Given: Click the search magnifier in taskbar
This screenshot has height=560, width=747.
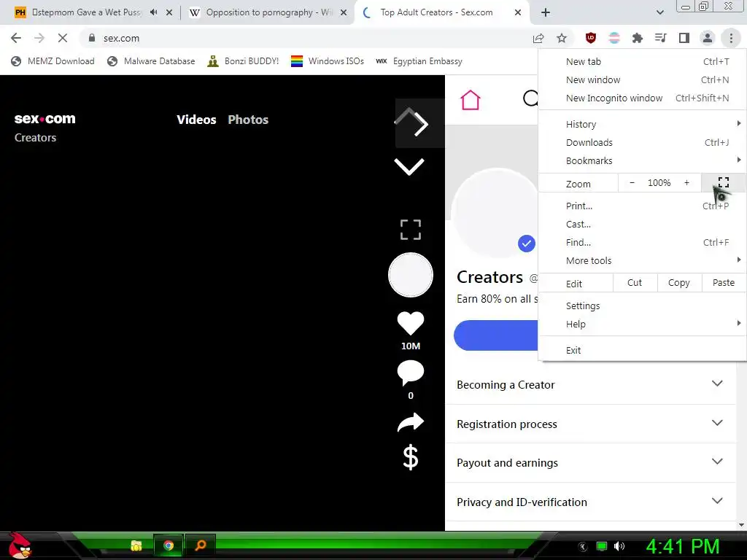Looking at the screenshot, I should pos(201,545).
